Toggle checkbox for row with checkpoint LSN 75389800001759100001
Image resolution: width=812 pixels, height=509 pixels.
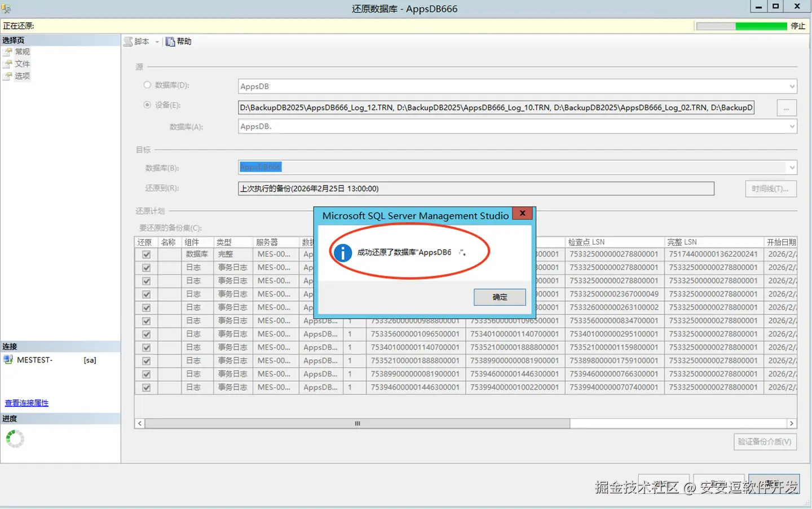(147, 361)
